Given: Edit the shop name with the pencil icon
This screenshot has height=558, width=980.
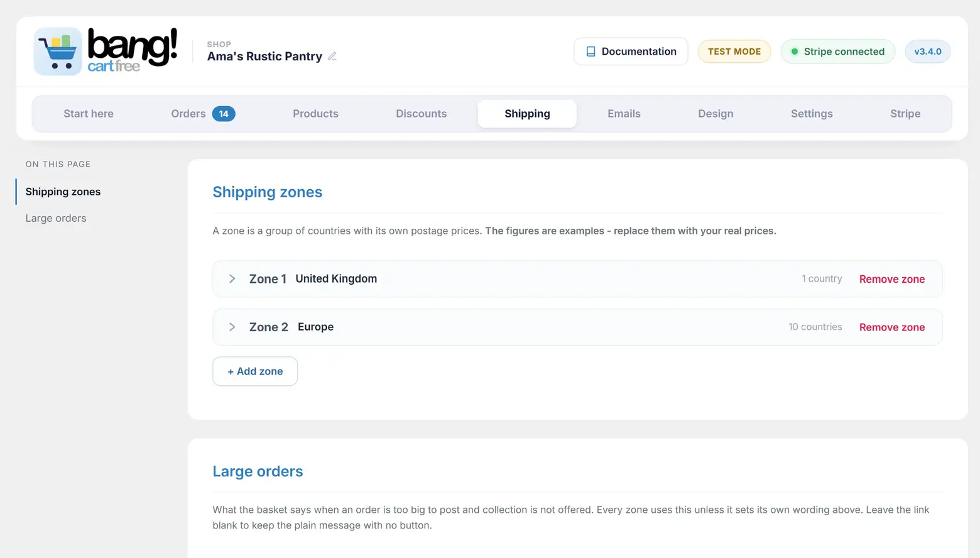Looking at the screenshot, I should tap(332, 57).
